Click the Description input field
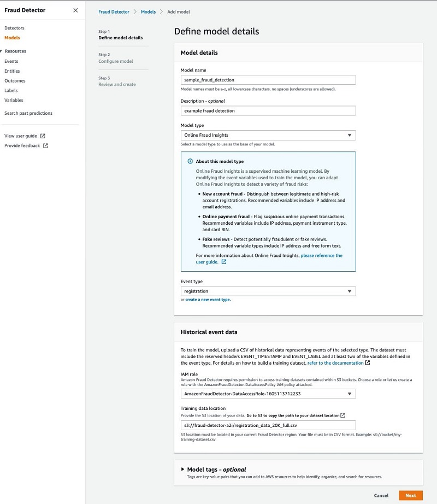 point(268,110)
